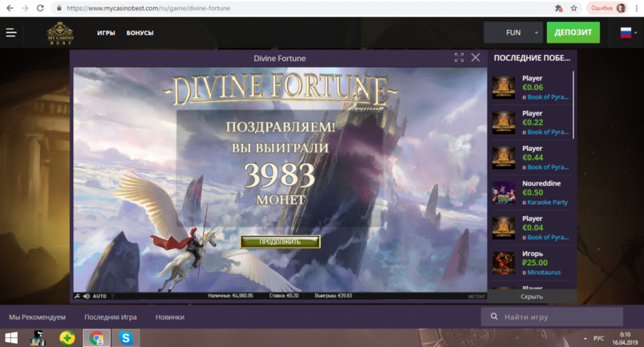Open the hamburger menu
Image resolution: width=644 pixels, height=347 pixels.
click(11, 33)
